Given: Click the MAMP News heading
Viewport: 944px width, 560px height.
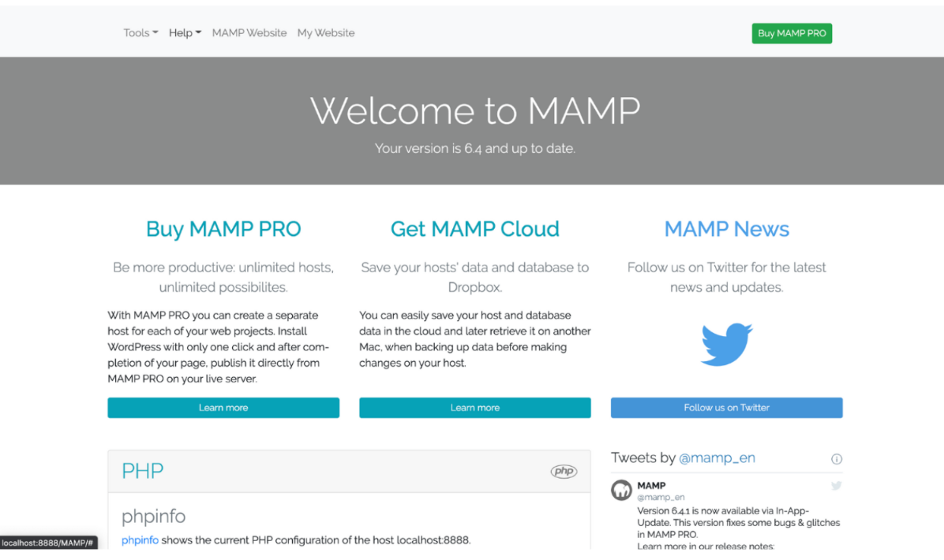Looking at the screenshot, I should (x=727, y=230).
